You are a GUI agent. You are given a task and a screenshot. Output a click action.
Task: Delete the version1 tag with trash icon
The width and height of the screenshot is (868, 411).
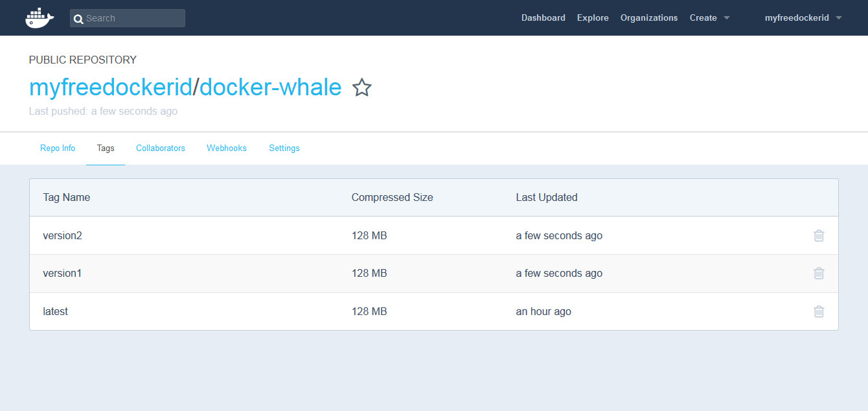tap(819, 273)
